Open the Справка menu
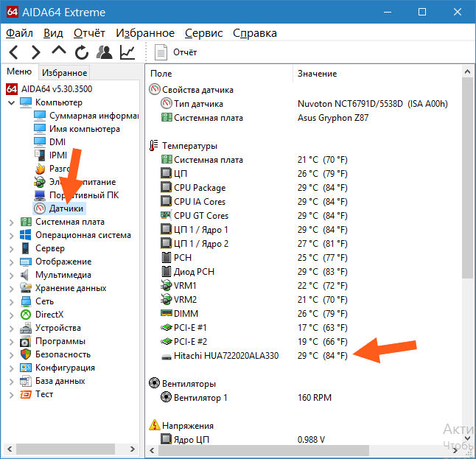The image size is (476, 459). 255,33
